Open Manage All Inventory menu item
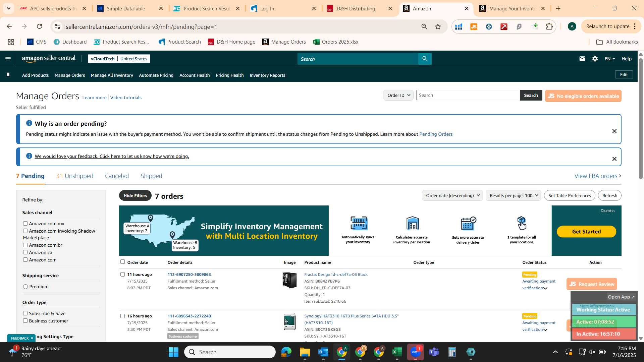This screenshot has height=362, width=644. [112, 75]
